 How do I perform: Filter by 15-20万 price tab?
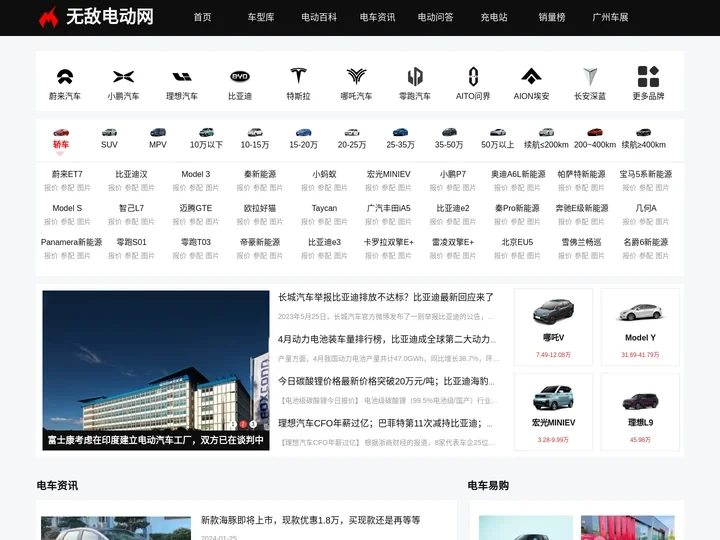point(304,139)
